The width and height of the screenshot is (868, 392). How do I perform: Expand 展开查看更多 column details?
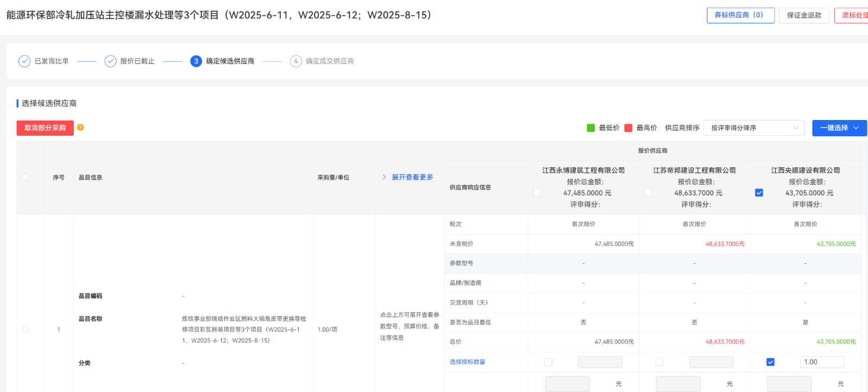point(412,178)
